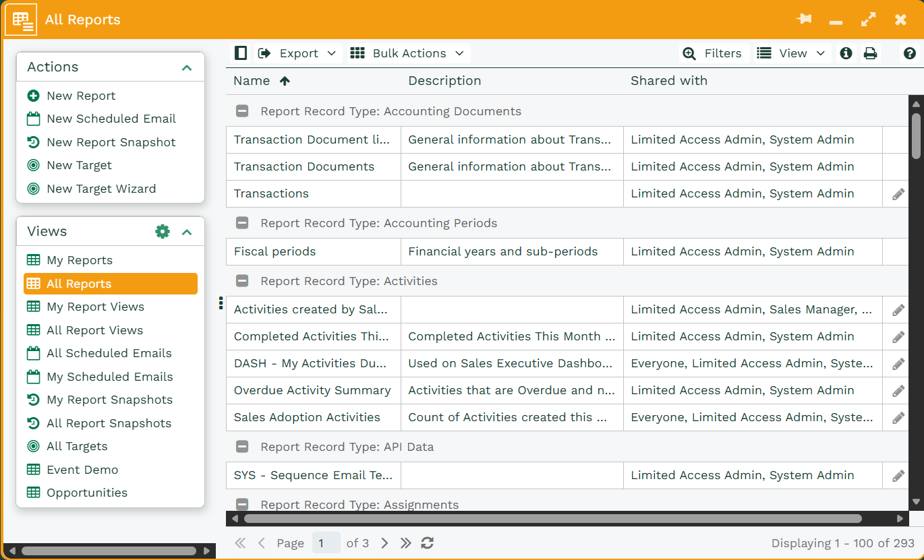Collapse the Actions panel
924x560 pixels.
[187, 67]
